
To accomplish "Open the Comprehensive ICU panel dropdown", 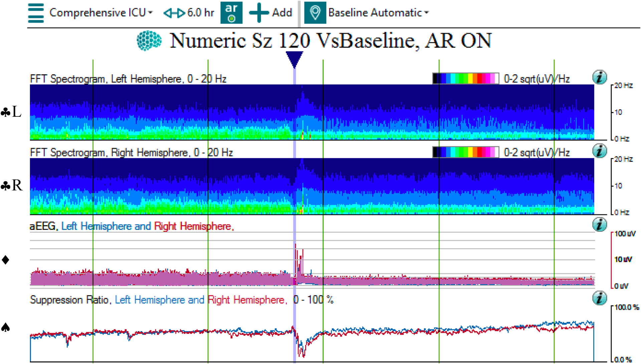I will coord(101,13).
